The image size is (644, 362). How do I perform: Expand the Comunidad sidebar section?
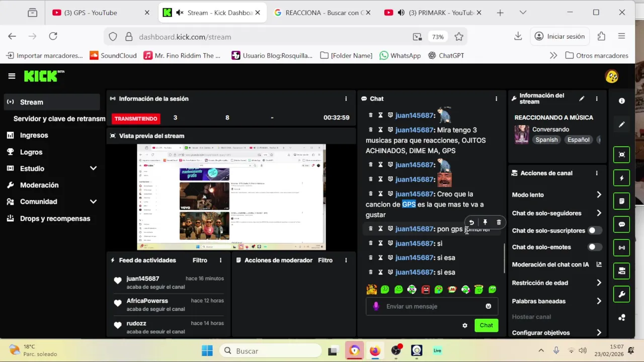point(93,202)
